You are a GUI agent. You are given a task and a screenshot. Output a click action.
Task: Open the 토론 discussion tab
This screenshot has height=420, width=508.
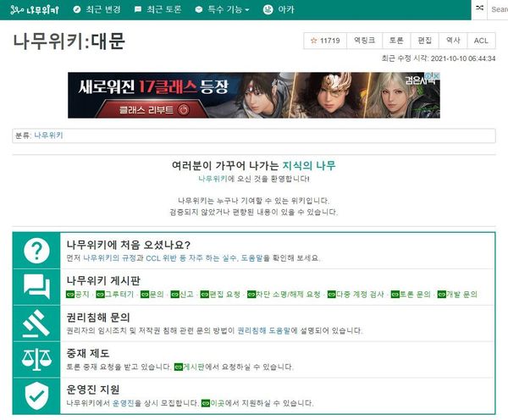click(396, 41)
